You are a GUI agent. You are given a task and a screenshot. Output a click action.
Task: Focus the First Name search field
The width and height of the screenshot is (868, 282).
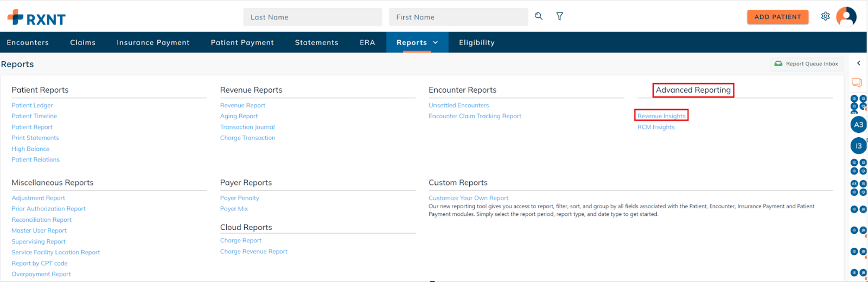point(458,17)
